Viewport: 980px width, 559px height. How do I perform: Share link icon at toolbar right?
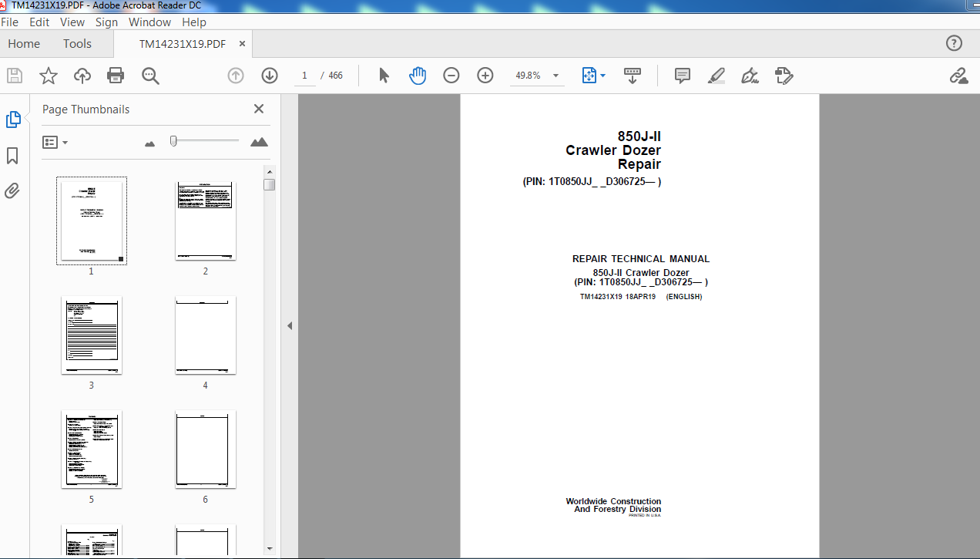pos(958,76)
